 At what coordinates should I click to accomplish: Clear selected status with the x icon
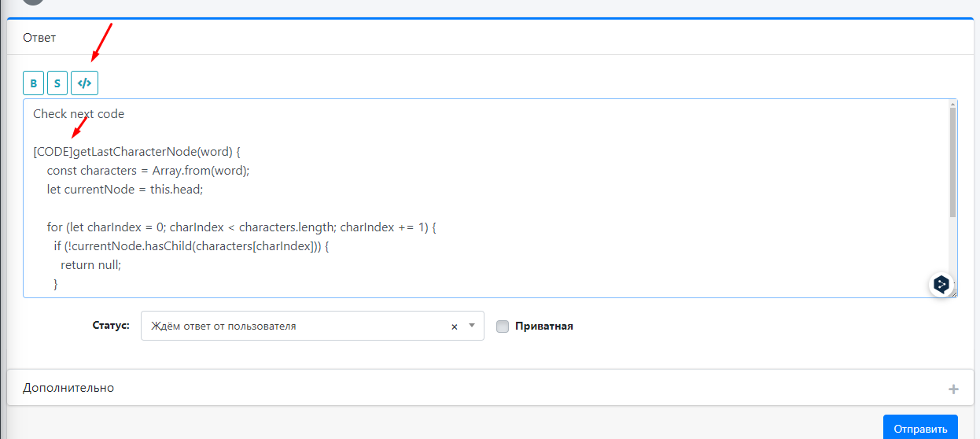tap(454, 326)
